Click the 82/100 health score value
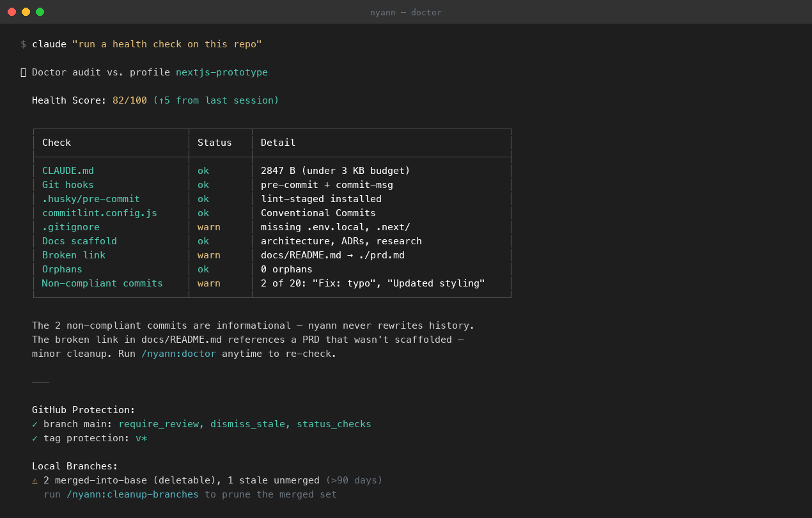 tap(130, 100)
